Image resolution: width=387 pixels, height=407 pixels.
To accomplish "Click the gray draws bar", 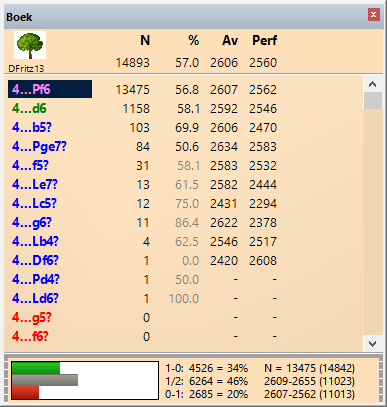I will point(45,380).
